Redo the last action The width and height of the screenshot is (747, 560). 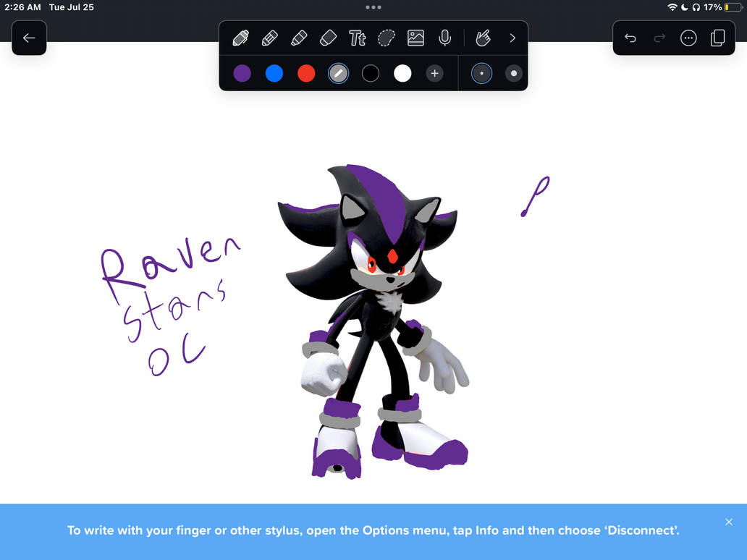click(x=659, y=38)
